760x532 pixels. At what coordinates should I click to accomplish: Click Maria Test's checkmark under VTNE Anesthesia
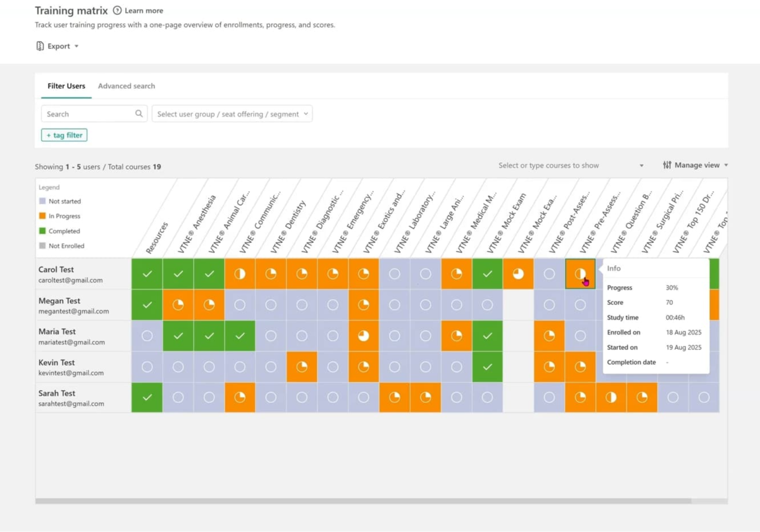tap(177, 336)
